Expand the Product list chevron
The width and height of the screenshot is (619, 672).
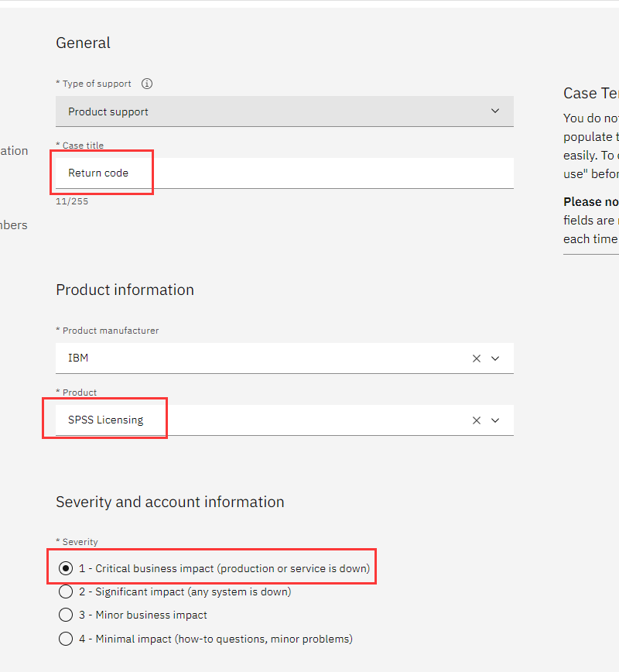[x=496, y=420]
